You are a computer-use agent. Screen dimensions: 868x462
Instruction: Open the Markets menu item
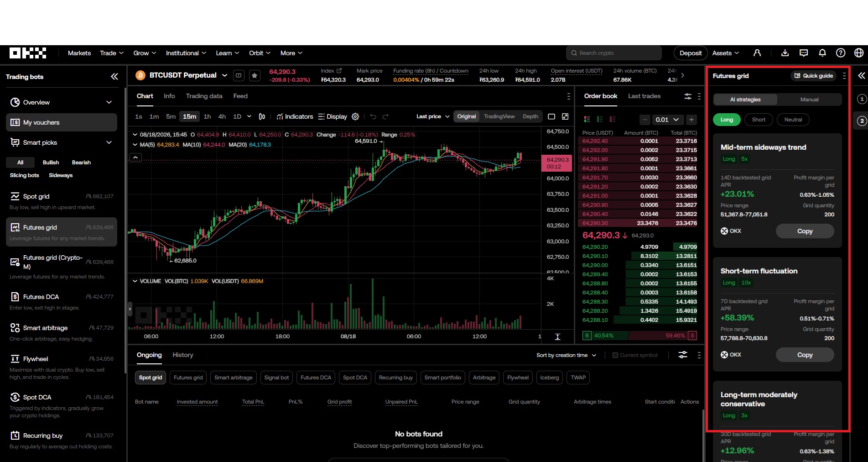pos(79,53)
